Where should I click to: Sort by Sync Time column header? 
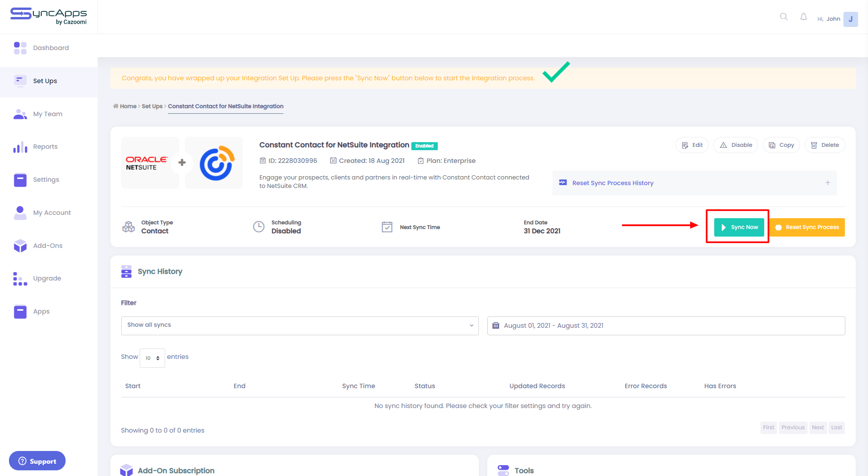(x=359, y=386)
